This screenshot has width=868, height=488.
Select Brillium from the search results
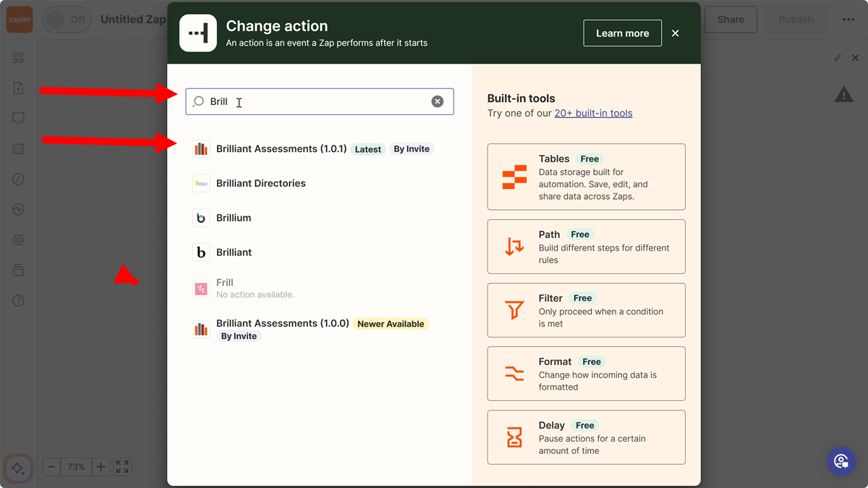233,217
